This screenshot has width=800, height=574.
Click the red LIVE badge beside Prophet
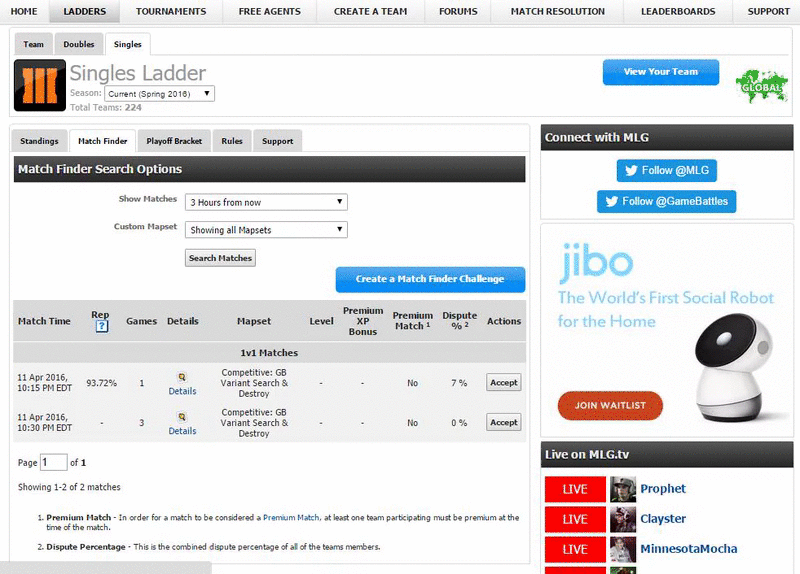tap(575, 489)
